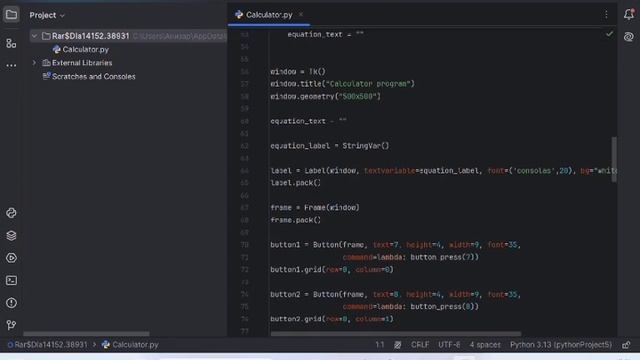Click the line reading window.title("Calculator program")
The image size is (640, 360).
[x=342, y=84]
